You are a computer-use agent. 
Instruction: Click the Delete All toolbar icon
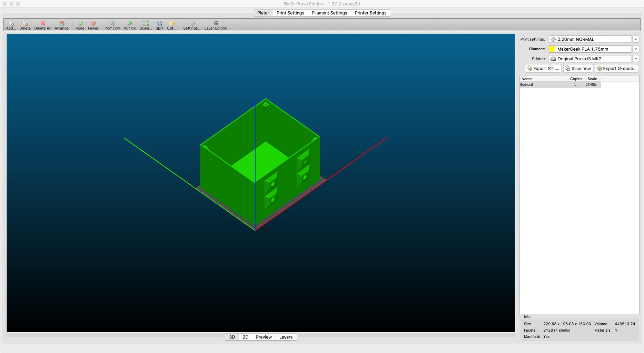click(43, 25)
